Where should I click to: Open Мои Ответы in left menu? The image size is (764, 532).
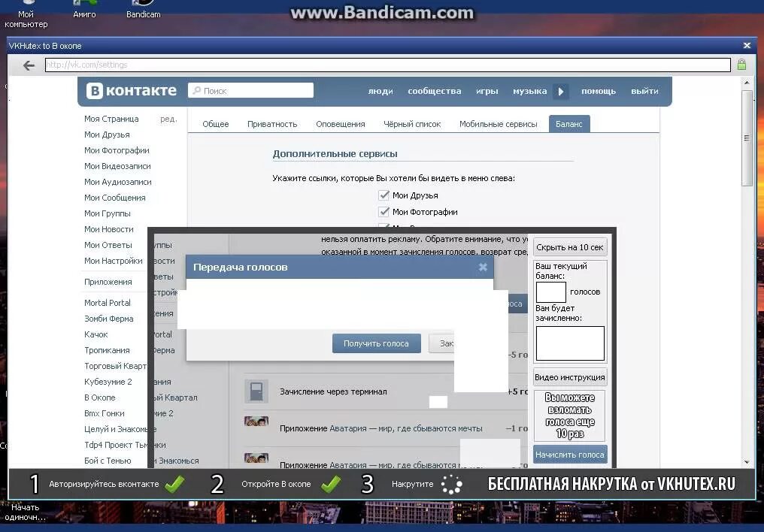[x=108, y=245]
